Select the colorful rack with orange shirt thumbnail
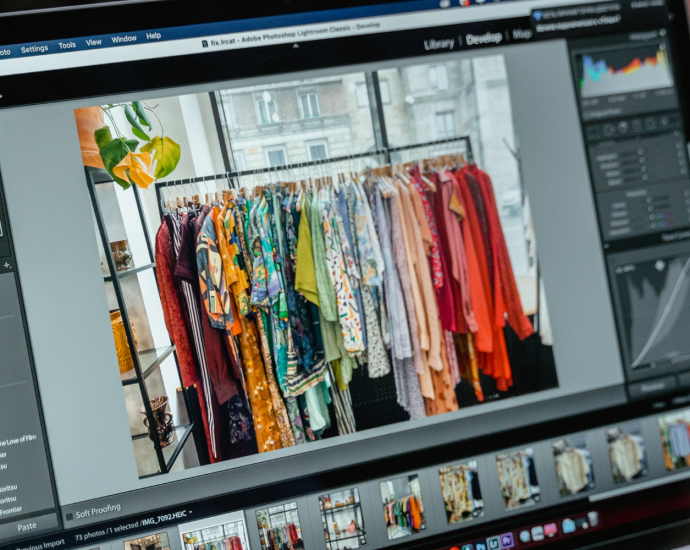 (x=403, y=506)
